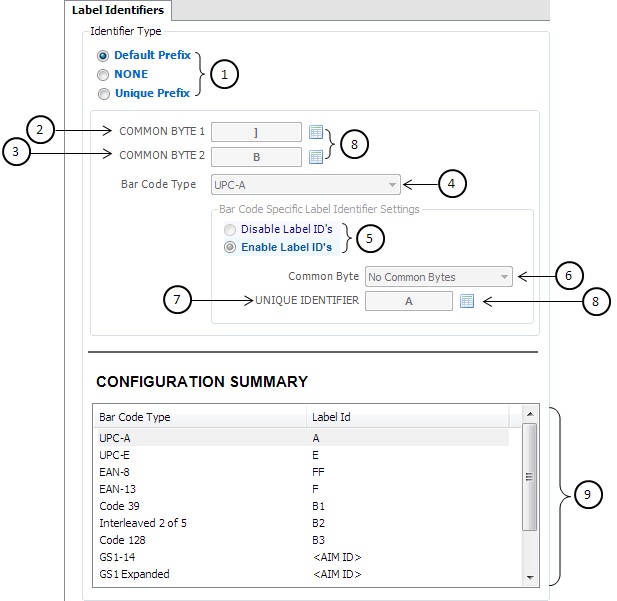
Task: Select Disable Label ID's option
Action: pos(230,229)
